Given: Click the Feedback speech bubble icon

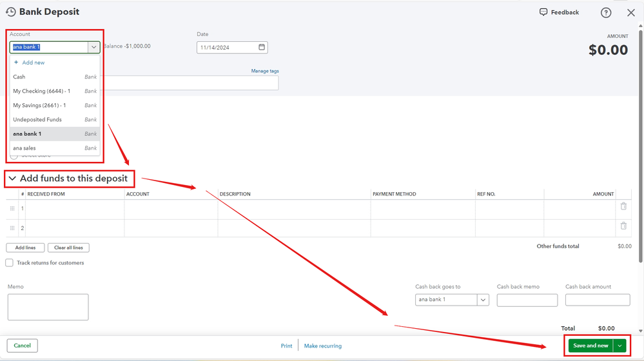Looking at the screenshot, I should [543, 12].
